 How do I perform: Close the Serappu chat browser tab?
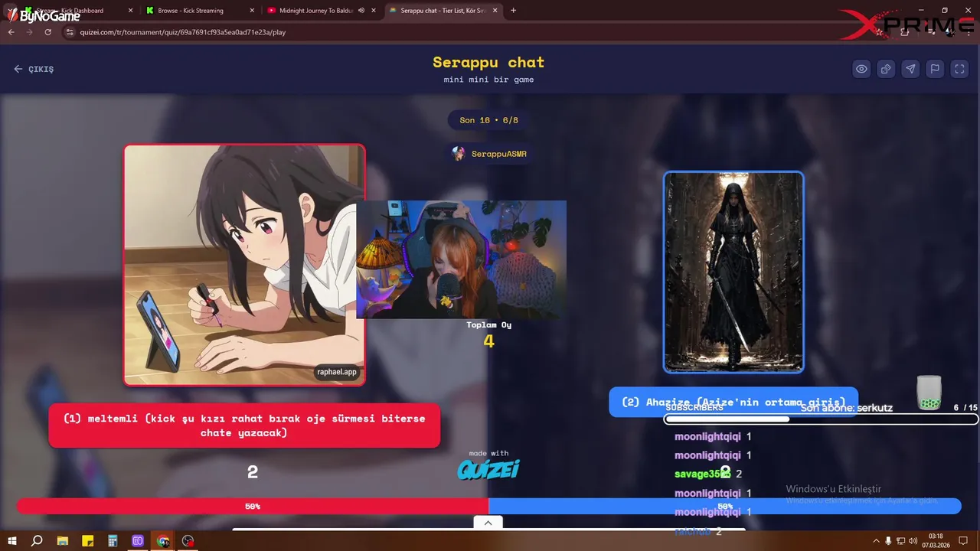[x=495, y=11]
